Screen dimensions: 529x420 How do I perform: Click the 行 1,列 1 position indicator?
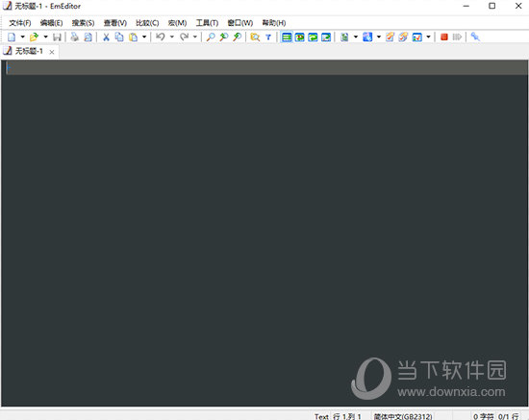click(347, 416)
